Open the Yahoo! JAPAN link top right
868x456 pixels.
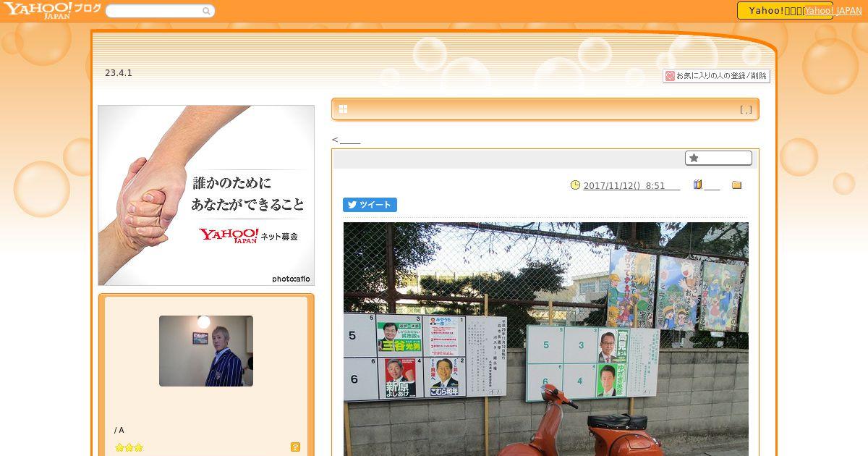(833, 11)
